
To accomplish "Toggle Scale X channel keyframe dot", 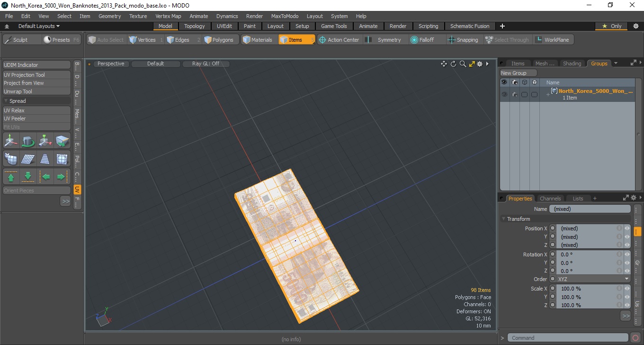I will [x=553, y=289].
